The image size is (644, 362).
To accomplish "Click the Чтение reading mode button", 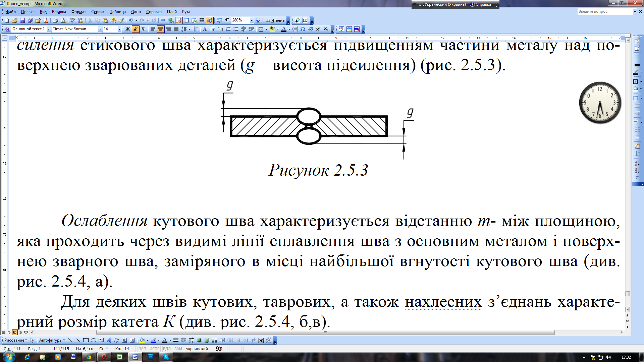I will click(275, 20).
